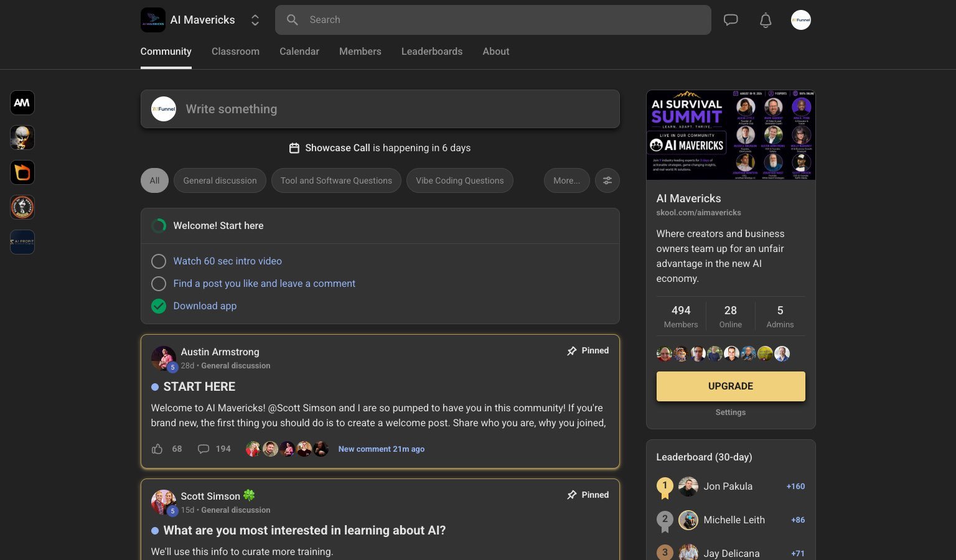Click the UPGRADE button
Viewport: 956px width, 560px height.
pos(731,386)
